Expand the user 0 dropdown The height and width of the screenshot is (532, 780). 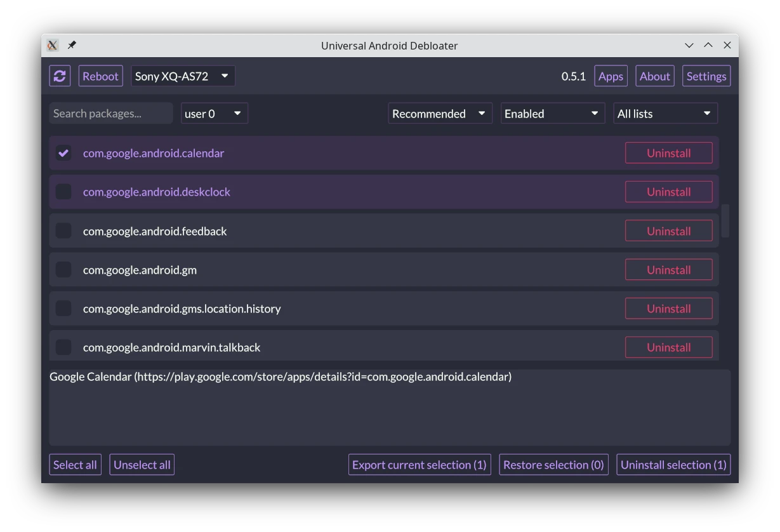tap(214, 114)
